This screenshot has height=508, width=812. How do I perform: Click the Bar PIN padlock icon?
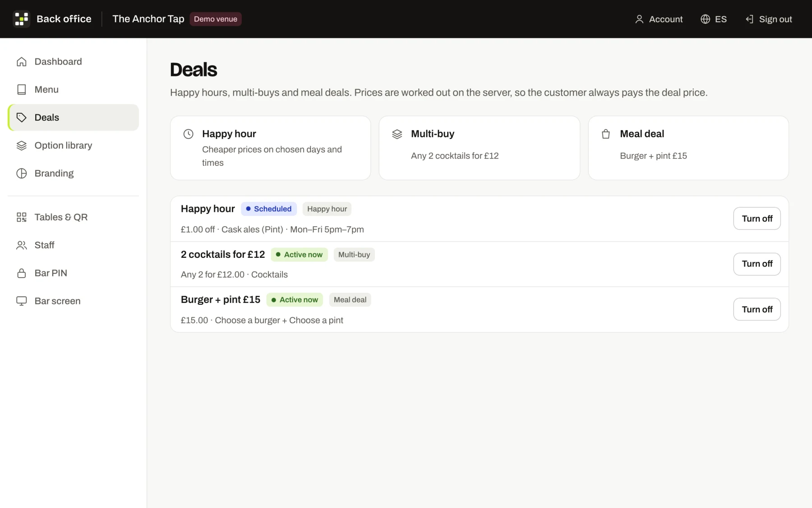(22, 274)
